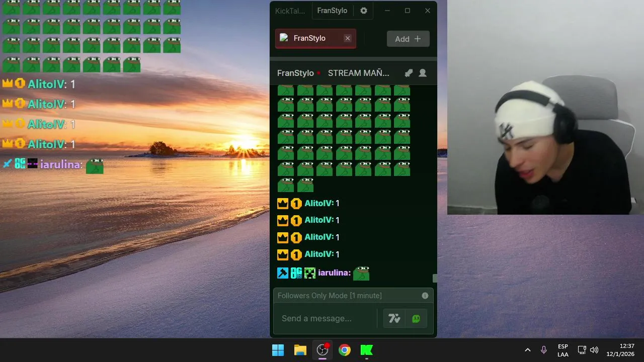The height and width of the screenshot is (362, 644).
Task: Open File Explorer from taskbar
Action: click(300, 350)
